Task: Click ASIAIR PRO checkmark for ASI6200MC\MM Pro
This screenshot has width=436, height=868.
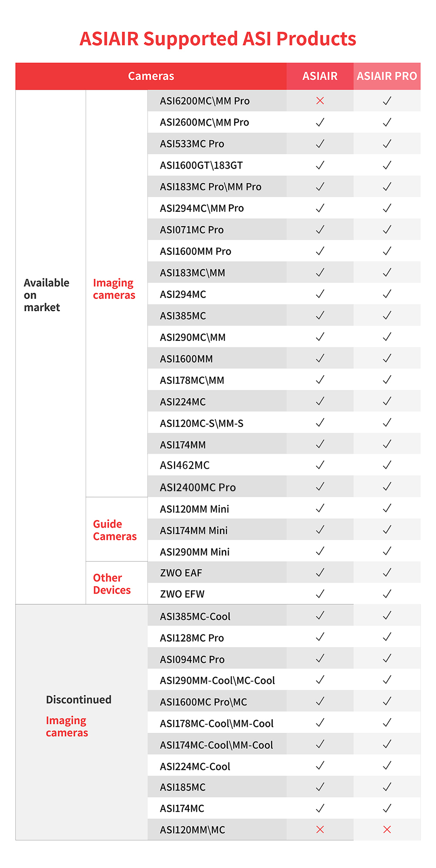Action: point(387,101)
